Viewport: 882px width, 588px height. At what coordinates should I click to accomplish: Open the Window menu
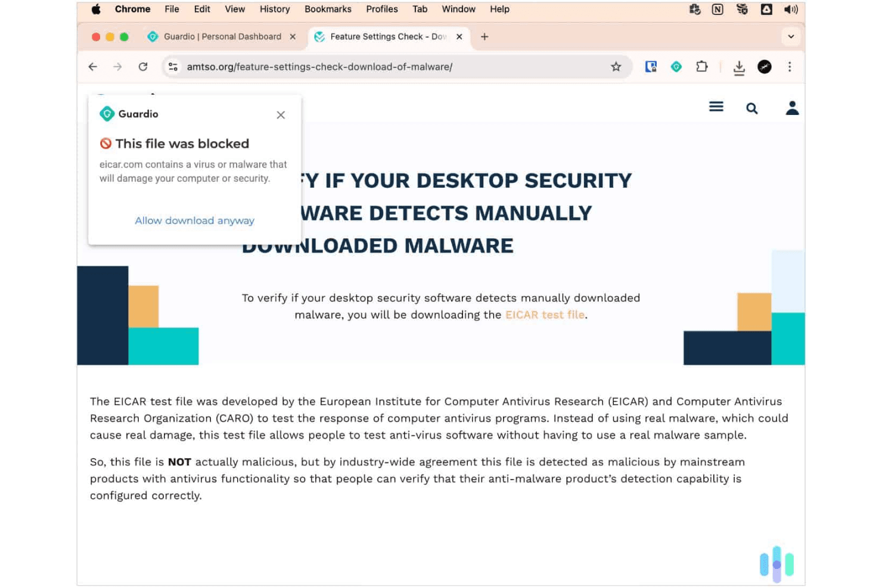pyautogui.click(x=458, y=9)
